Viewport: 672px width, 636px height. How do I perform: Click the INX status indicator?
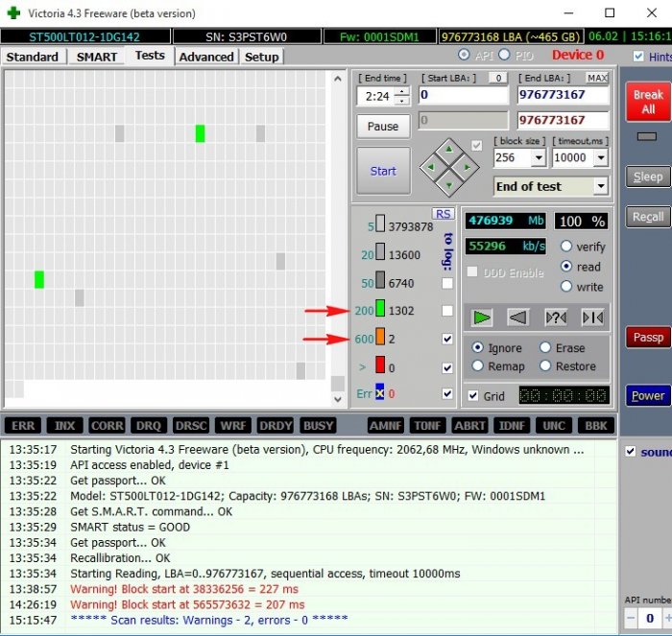tap(64, 426)
